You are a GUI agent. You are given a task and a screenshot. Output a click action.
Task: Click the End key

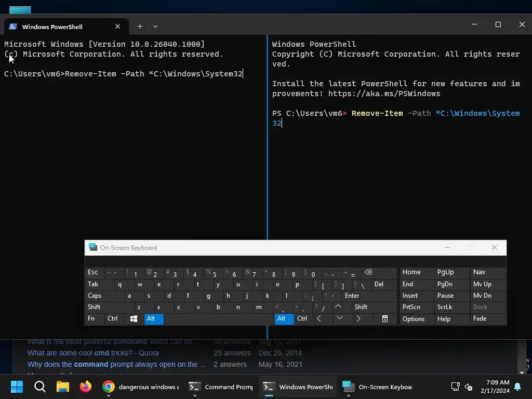coord(417,284)
